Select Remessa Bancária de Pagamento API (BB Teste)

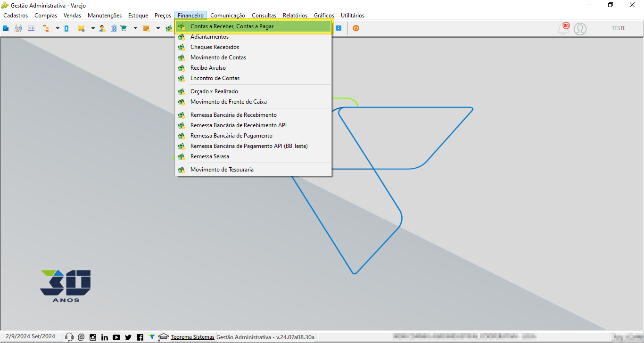click(253, 146)
